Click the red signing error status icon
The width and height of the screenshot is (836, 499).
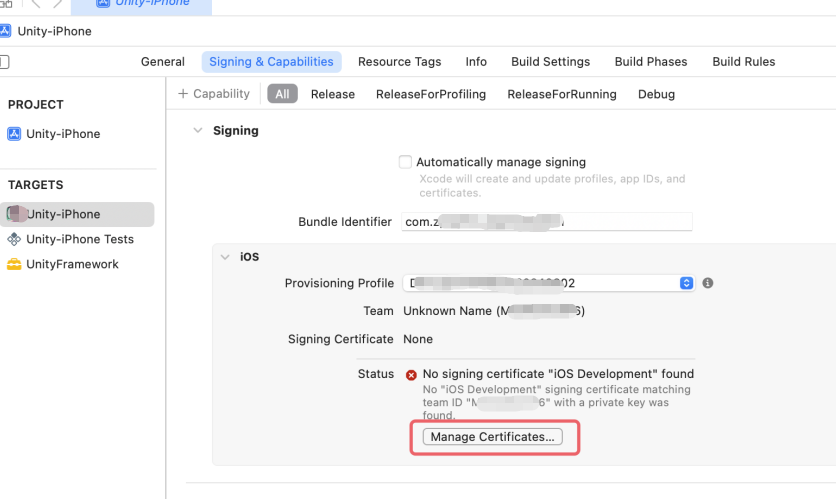[x=411, y=375]
